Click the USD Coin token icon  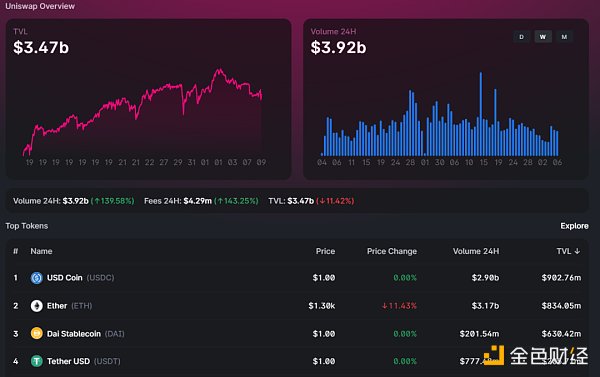tap(36, 277)
